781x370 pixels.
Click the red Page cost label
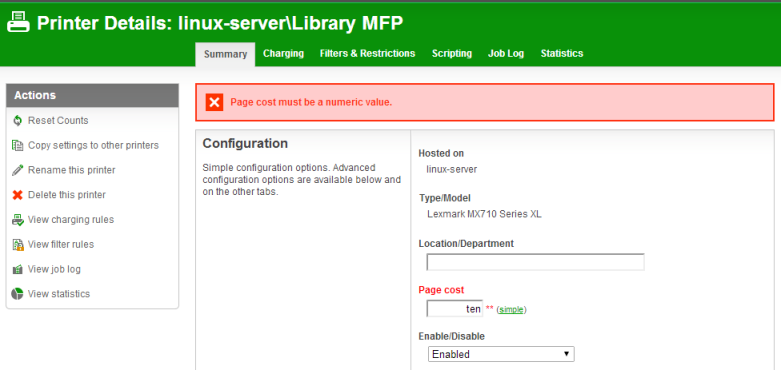(x=441, y=290)
